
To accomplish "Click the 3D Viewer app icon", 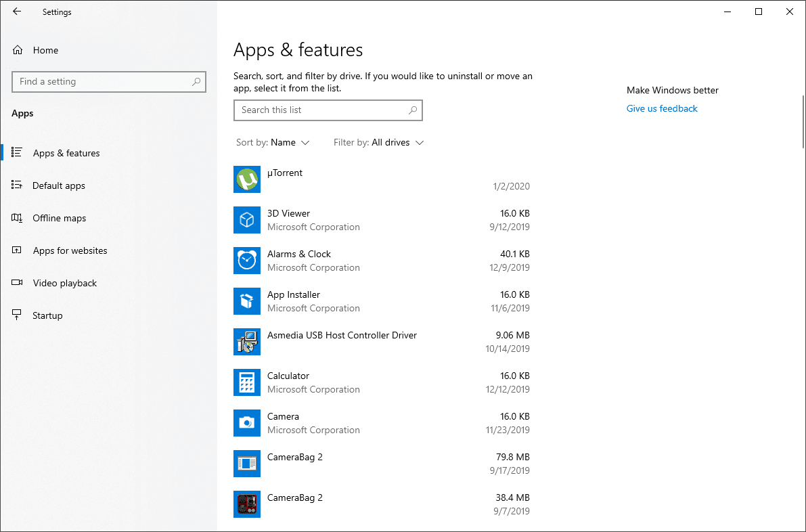I will pos(247,220).
